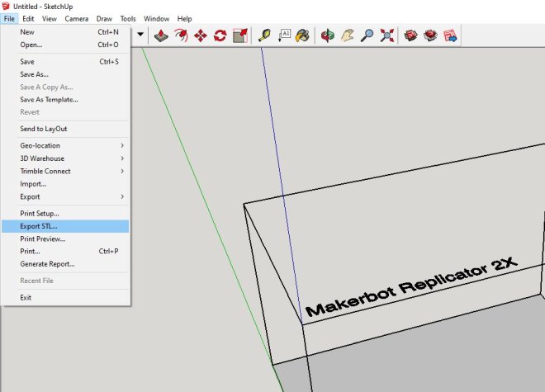
Task: Choose Exit from the File menu
Action: pyautogui.click(x=65, y=298)
